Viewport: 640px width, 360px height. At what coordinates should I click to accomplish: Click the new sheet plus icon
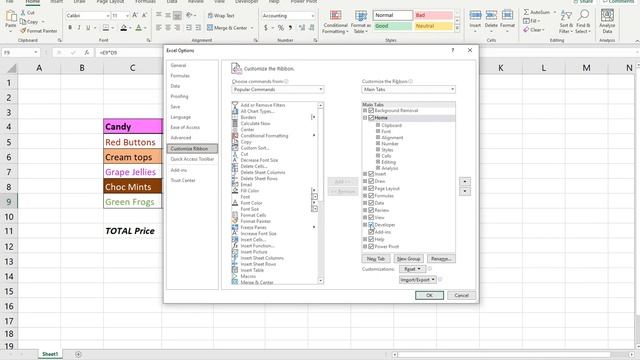coord(78,354)
